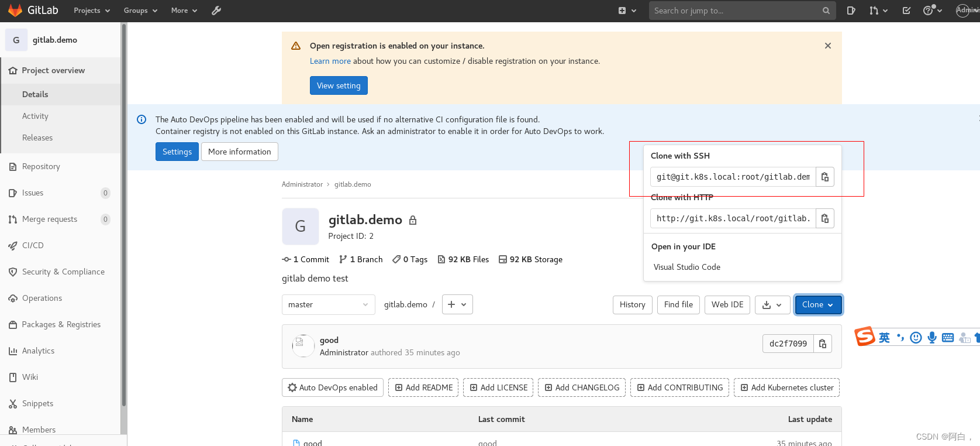This screenshot has width=980, height=446.
Task: Select Details in the sidebar
Action: click(x=61, y=94)
